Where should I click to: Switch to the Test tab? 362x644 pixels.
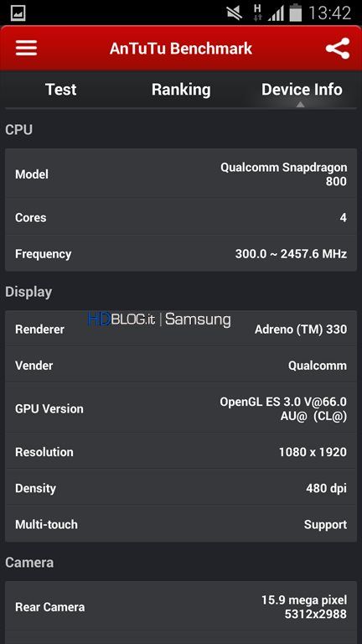[60, 90]
